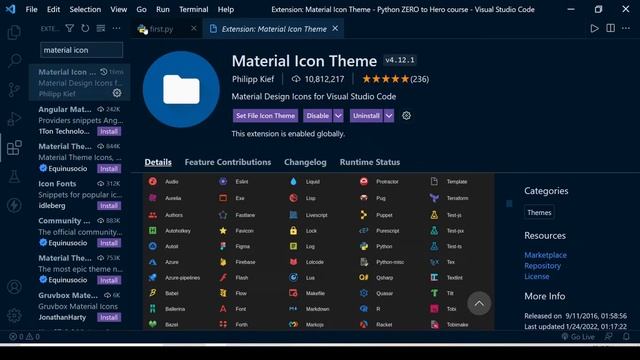Open the Repository link
The width and height of the screenshot is (640, 360).
pos(542,266)
